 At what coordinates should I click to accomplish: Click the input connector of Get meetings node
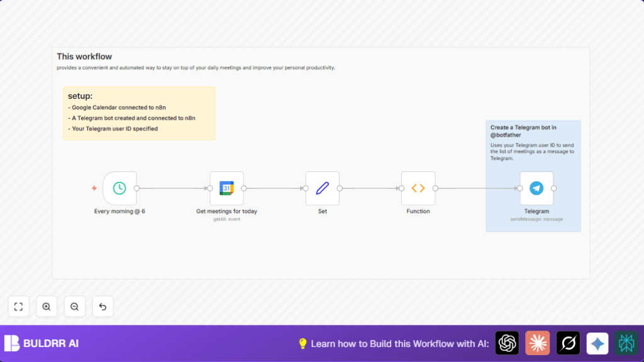[x=210, y=188]
